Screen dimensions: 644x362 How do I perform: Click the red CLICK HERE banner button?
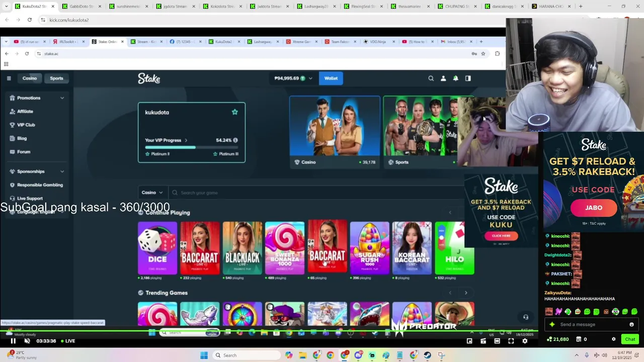pos(501,236)
